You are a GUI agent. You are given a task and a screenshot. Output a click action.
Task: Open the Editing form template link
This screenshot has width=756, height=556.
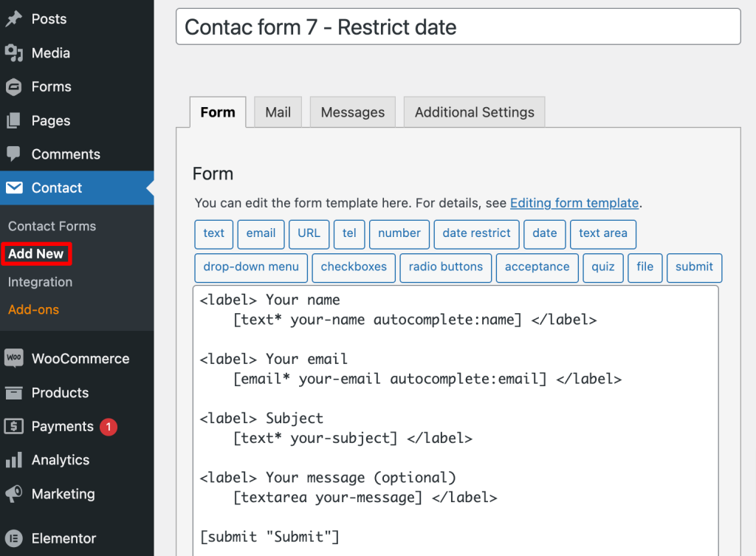tap(574, 203)
